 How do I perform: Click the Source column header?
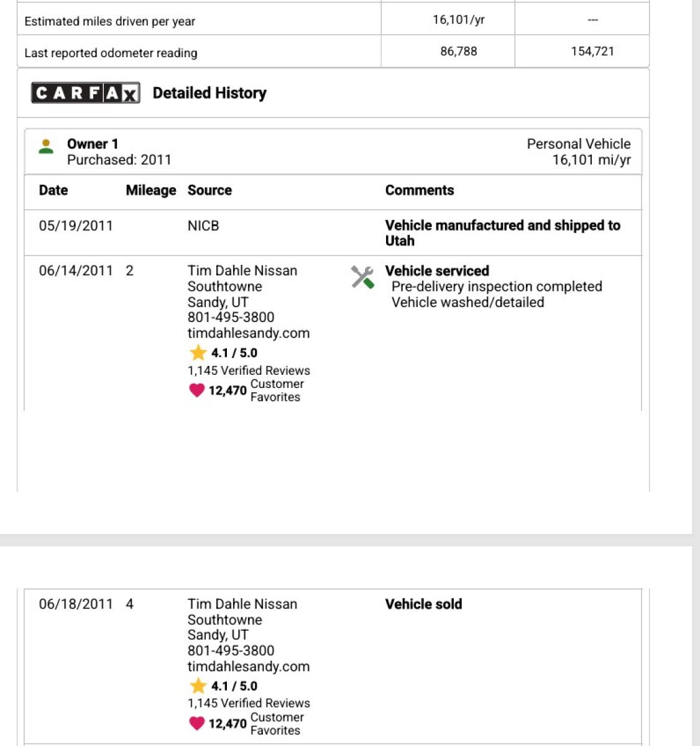coord(210,190)
